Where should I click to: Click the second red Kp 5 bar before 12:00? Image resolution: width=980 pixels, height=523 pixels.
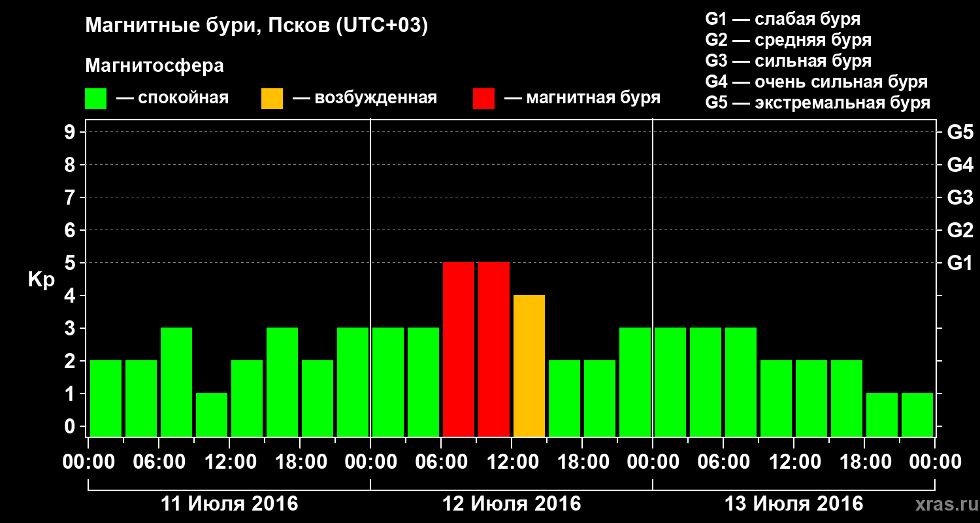click(x=494, y=349)
